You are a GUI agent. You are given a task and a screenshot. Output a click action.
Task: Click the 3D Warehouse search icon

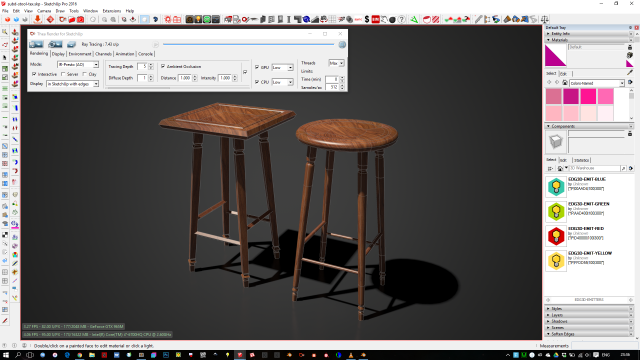click(x=623, y=168)
